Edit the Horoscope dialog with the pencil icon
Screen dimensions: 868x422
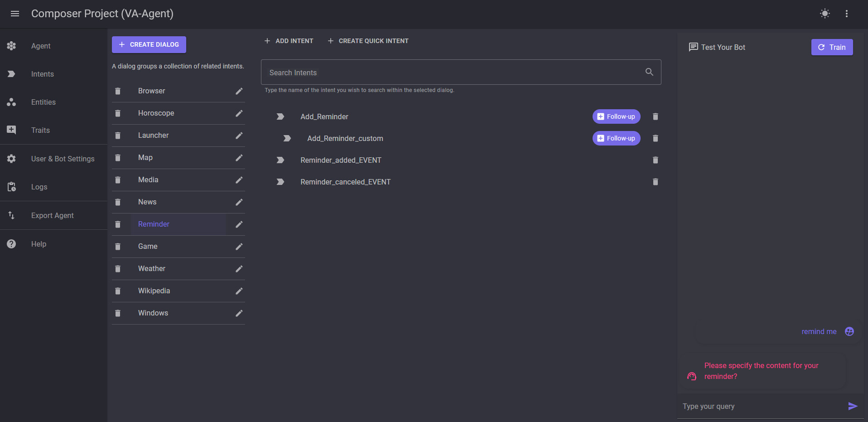tap(239, 113)
